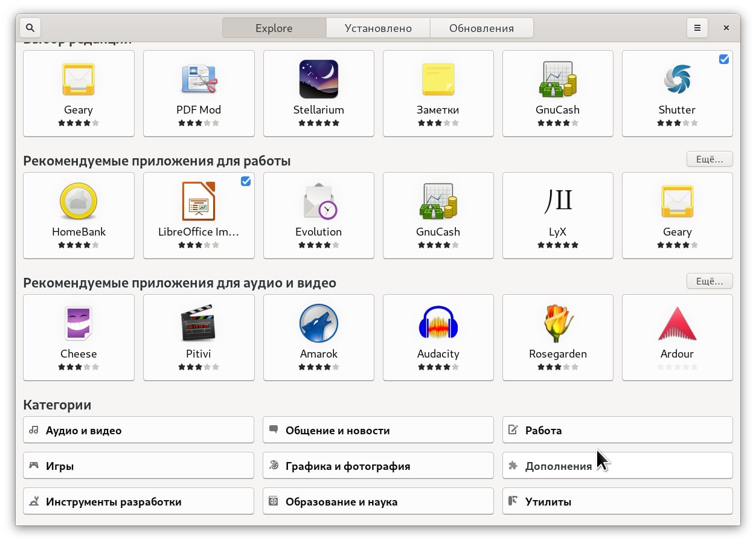Open the Дополнения category

pyautogui.click(x=618, y=466)
